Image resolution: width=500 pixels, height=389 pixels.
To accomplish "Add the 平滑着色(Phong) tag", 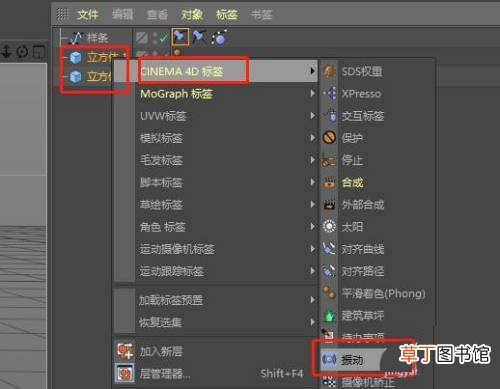I will point(384,293).
